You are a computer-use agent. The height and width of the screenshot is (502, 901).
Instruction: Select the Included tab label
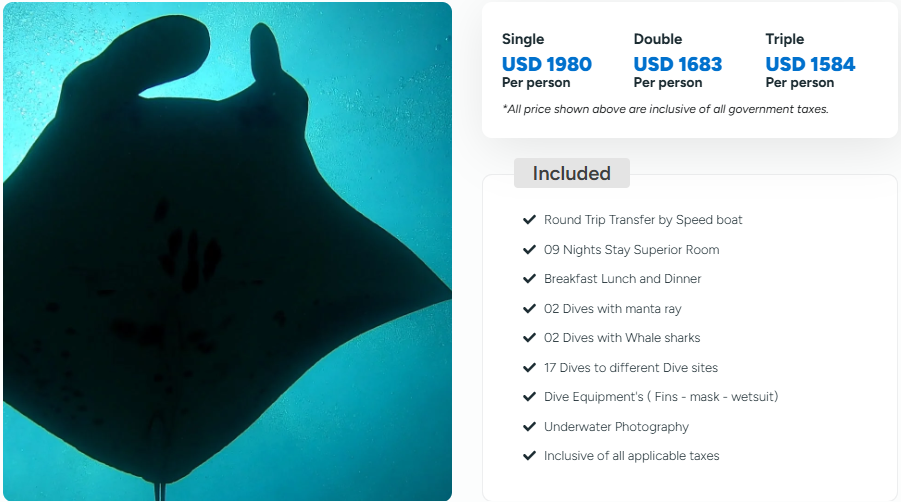coord(571,173)
